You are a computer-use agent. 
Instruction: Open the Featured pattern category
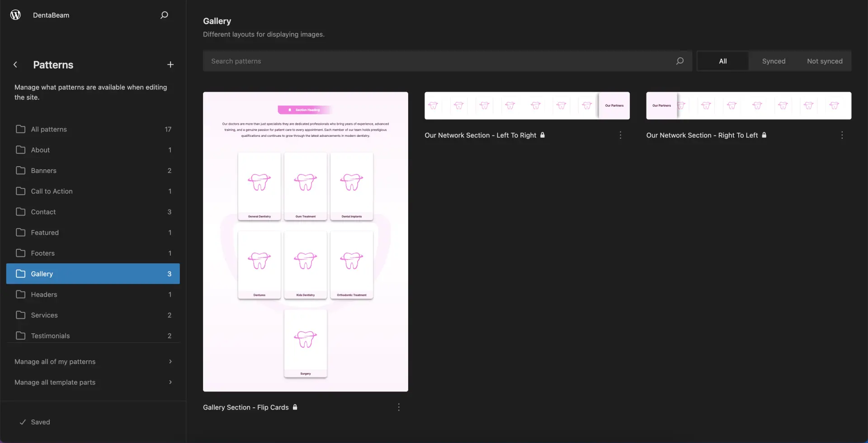pos(93,233)
